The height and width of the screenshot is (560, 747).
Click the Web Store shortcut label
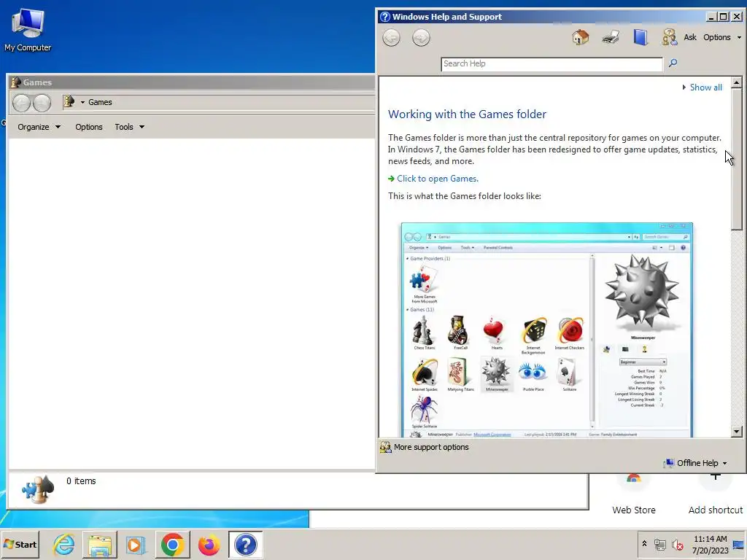[634, 510]
